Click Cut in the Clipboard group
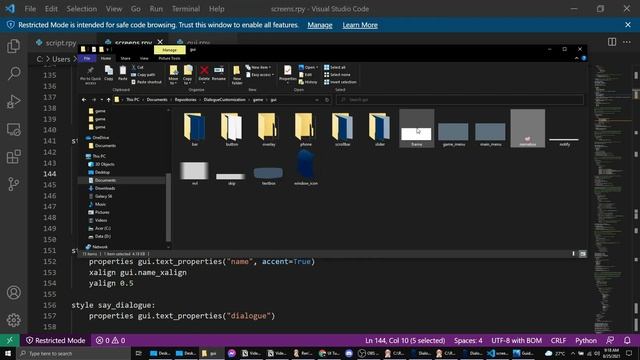640x360 pixels. point(138,67)
